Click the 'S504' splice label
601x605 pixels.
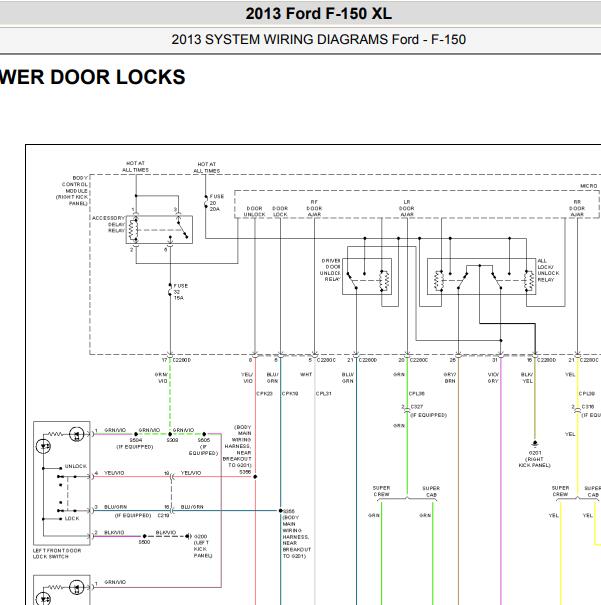136,440
